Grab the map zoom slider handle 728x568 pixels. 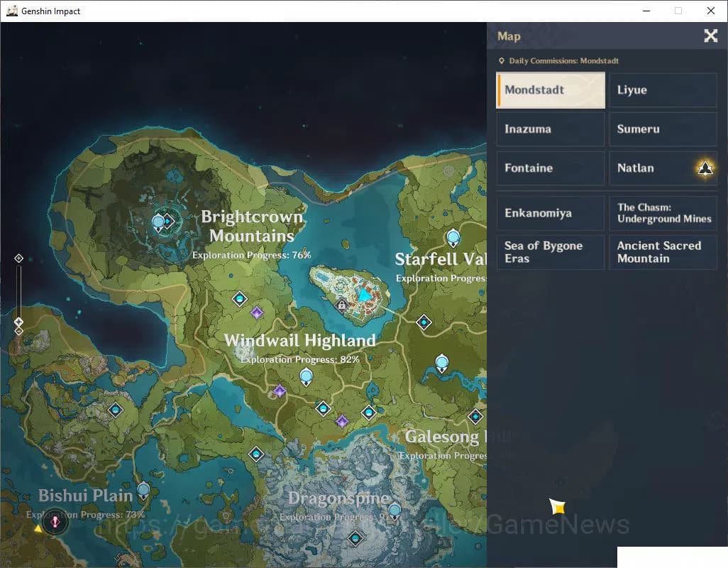coord(18,322)
